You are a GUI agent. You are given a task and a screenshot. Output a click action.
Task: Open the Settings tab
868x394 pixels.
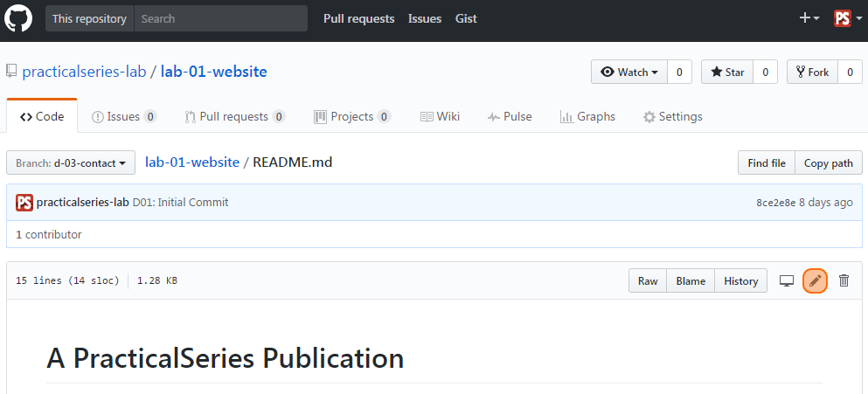[x=672, y=116]
